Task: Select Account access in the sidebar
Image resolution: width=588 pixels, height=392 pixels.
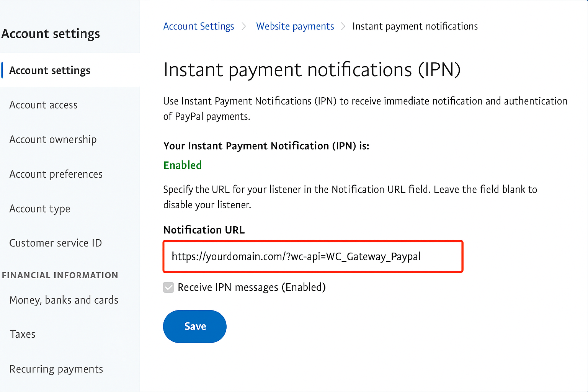Action: (43, 105)
